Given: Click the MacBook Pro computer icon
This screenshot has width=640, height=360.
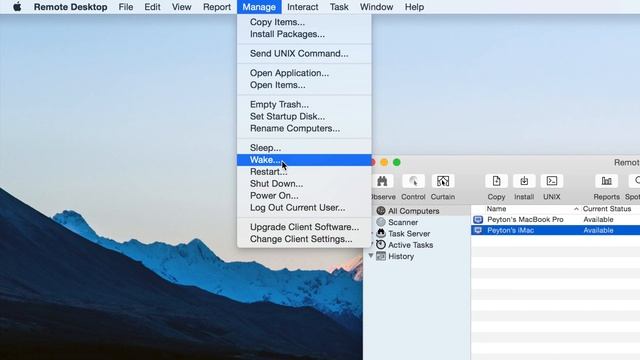Looking at the screenshot, I should pyautogui.click(x=478, y=220).
